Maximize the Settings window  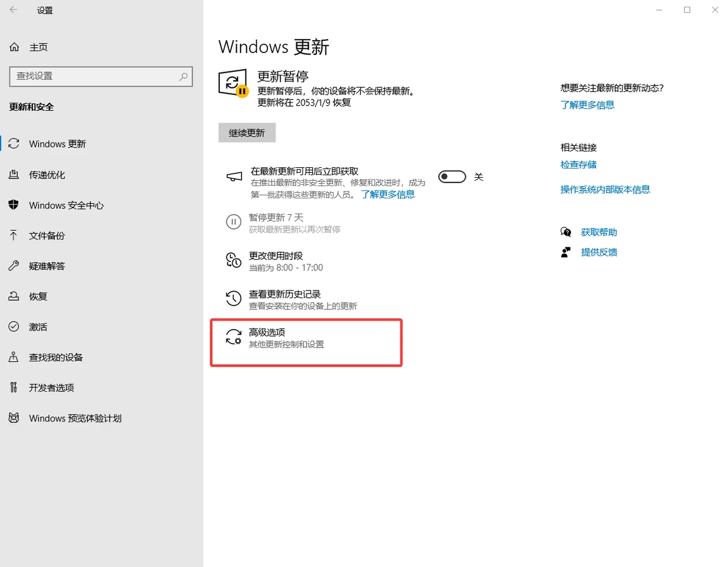point(687,10)
